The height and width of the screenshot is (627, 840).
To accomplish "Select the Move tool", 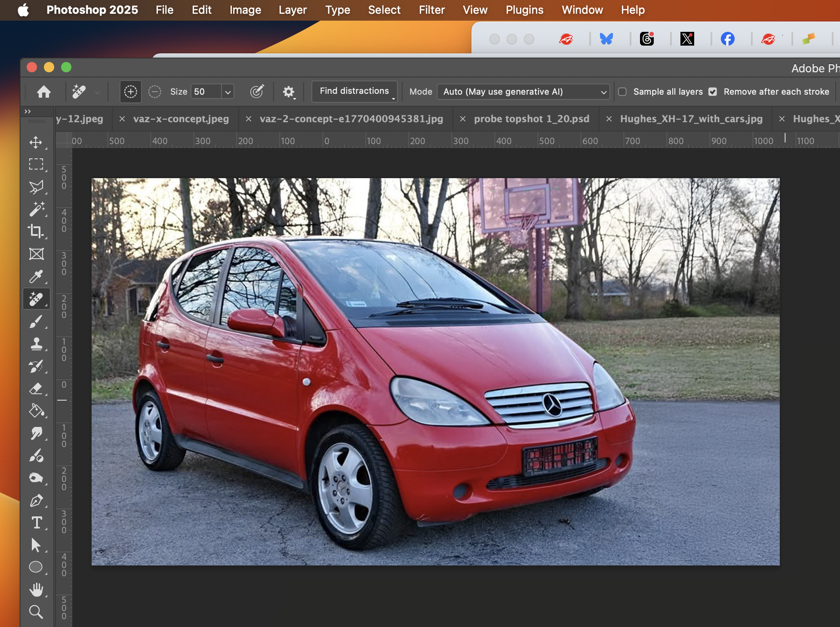I will tap(37, 143).
